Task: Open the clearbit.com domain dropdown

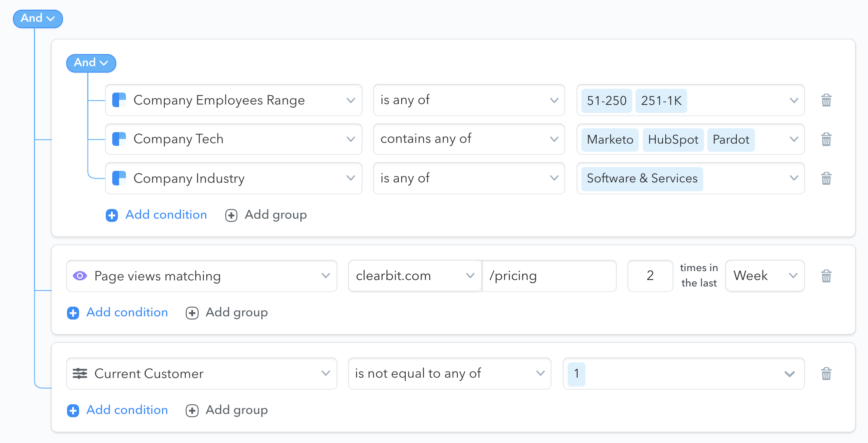Action: 414,276
